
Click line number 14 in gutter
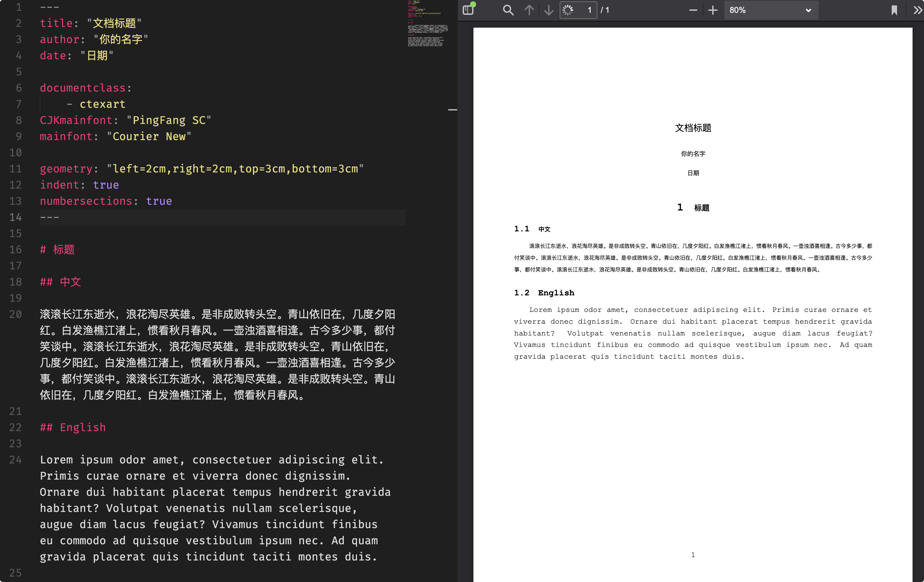click(x=15, y=217)
